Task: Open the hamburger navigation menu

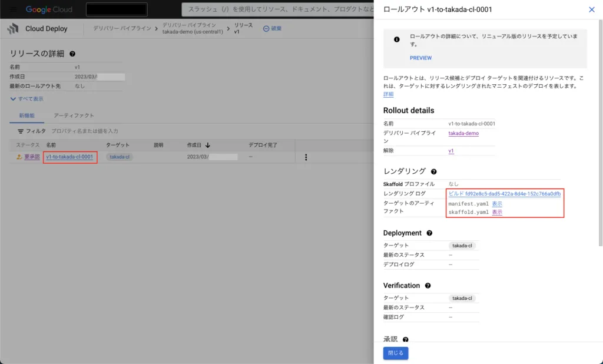Action: (13, 9)
